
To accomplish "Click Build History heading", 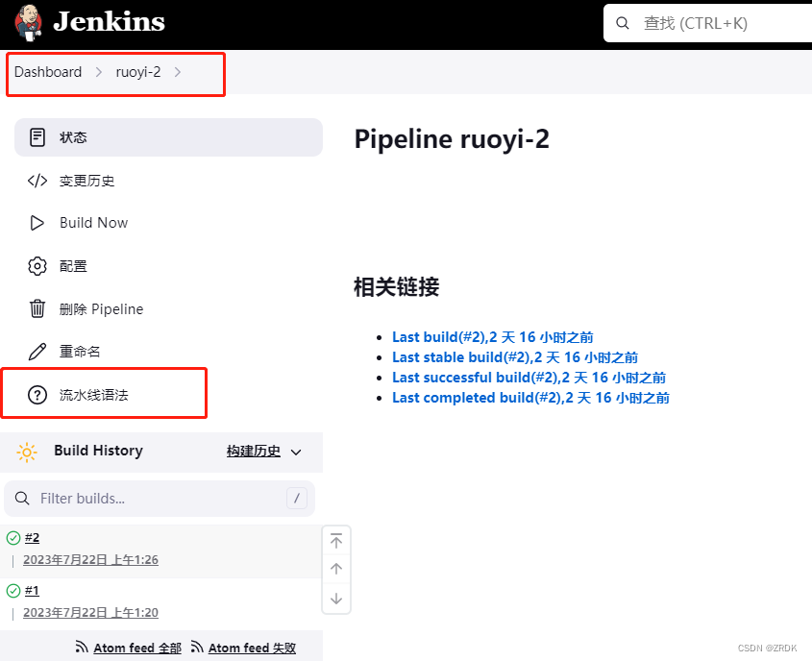I will pyautogui.click(x=98, y=451).
